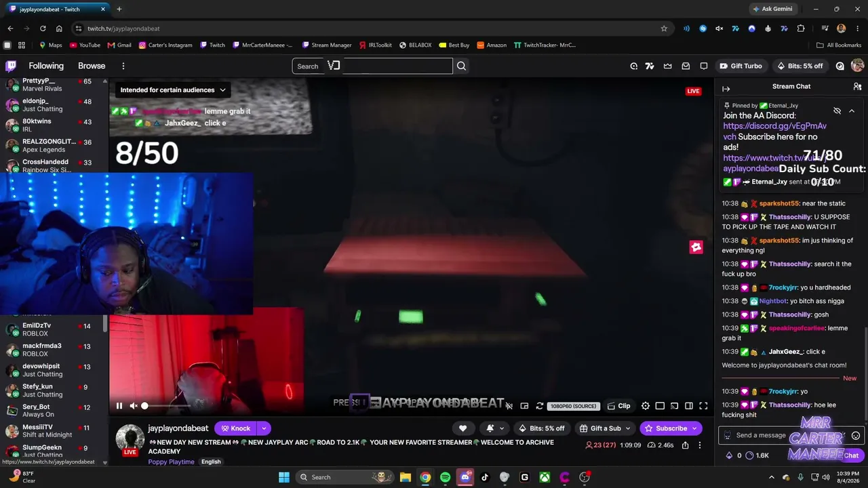The width and height of the screenshot is (868, 488).
Task: Click the Knock button
Action: (x=236, y=428)
